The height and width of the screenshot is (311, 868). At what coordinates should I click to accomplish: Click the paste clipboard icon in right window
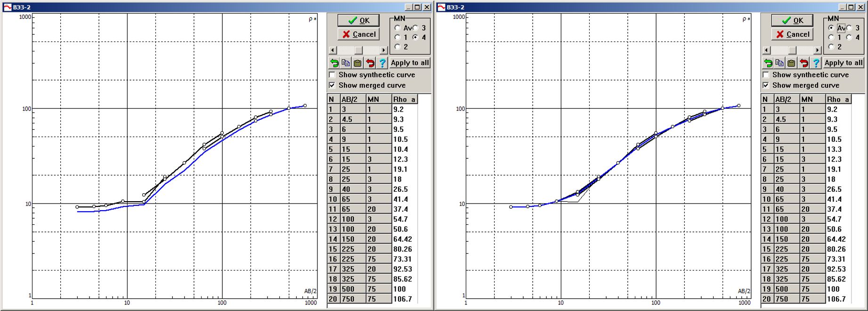click(x=791, y=63)
